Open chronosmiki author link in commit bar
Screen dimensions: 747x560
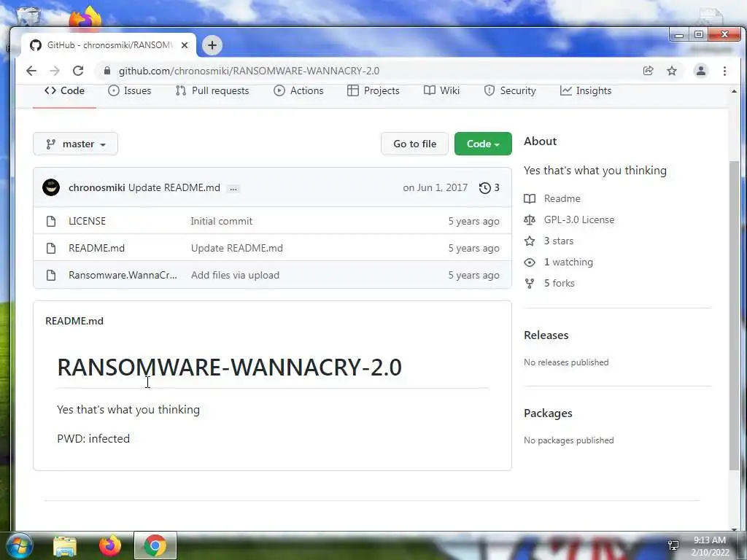(x=97, y=187)
